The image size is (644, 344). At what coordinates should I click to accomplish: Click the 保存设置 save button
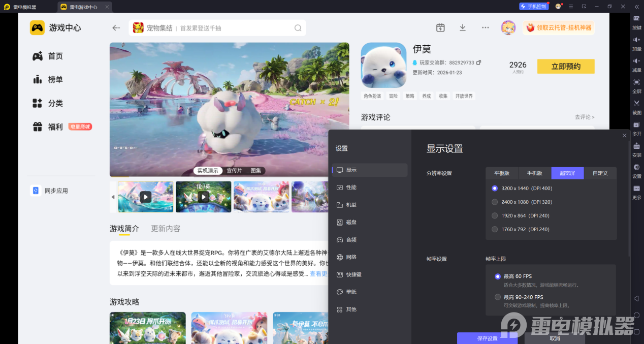click(x=487, y=338)
